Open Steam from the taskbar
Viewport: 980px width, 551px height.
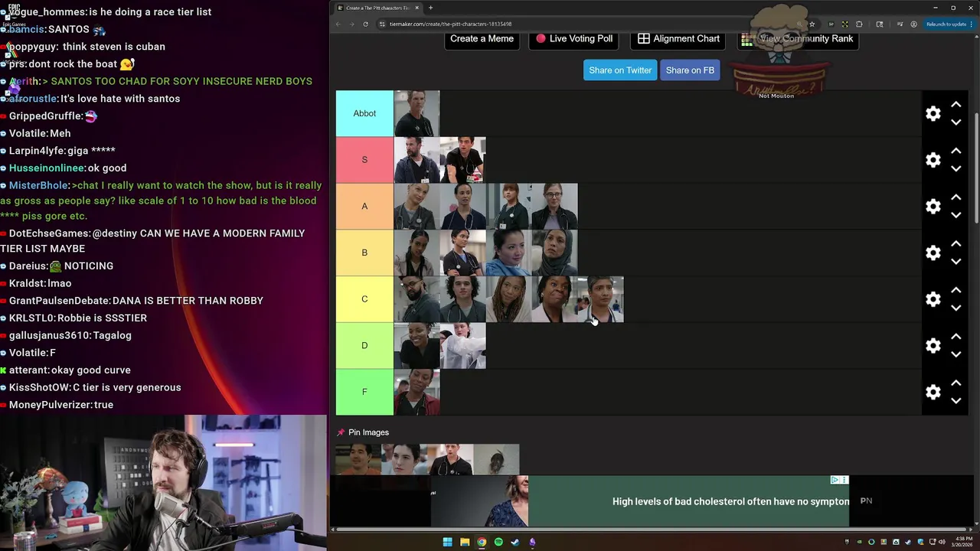515,542
